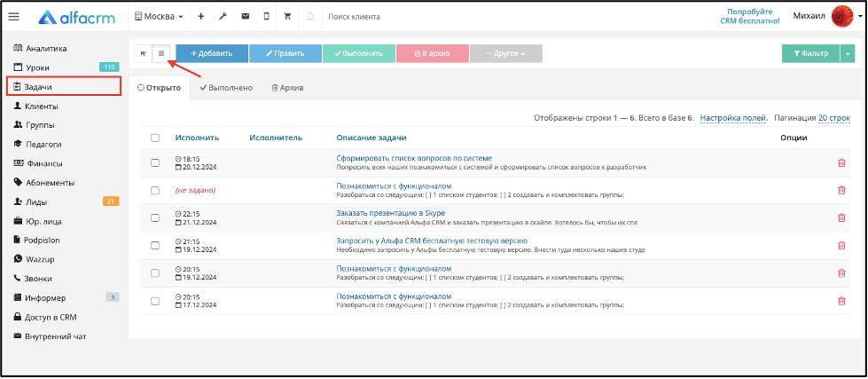Delete task 'Сформировать список вопросов по системе'

click(x=841, y=163)
